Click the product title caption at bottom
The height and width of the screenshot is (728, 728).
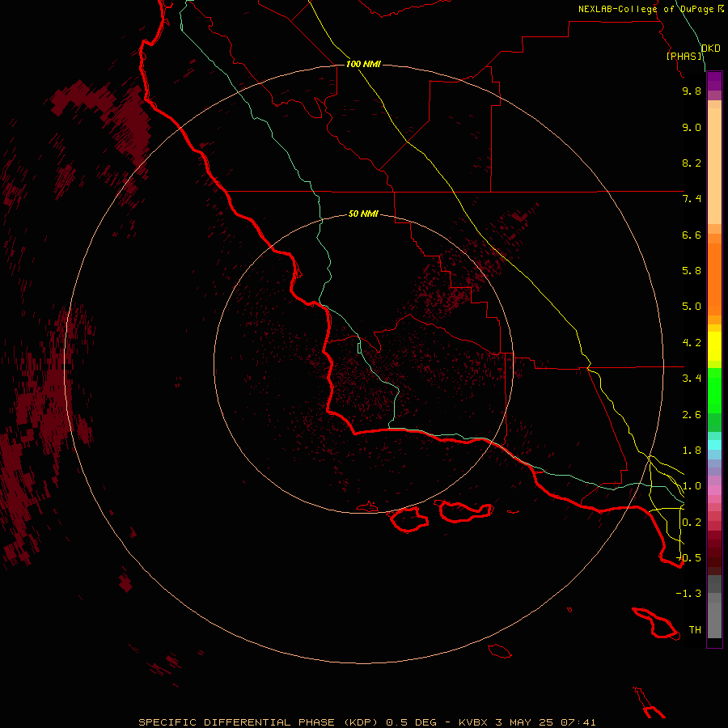[367, 722]
